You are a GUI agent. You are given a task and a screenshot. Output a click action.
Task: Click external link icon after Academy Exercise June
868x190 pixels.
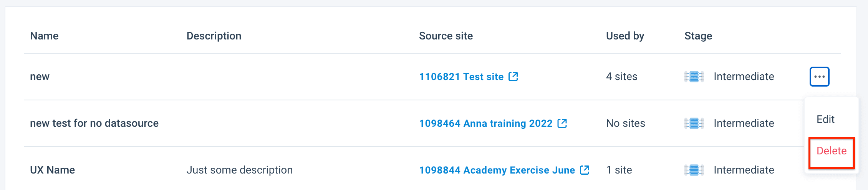click(585, 170)
